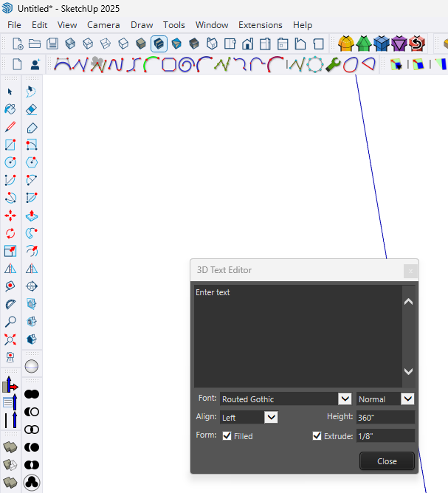The height and width of the screenshot is (493, 448).
Task: Choose the Rotated Rectangle tool
Action: pos(32,145)
